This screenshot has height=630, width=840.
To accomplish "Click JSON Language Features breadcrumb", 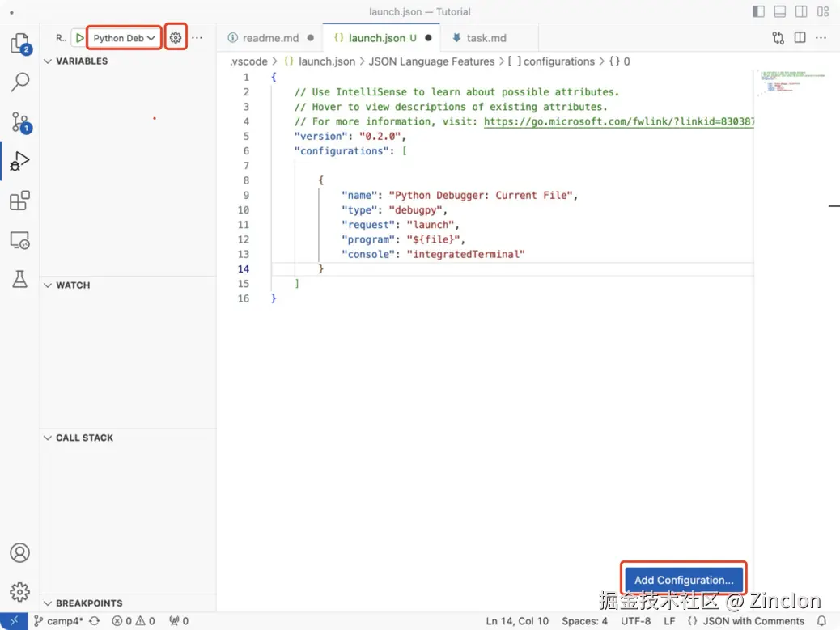I will tap(431, 61).
